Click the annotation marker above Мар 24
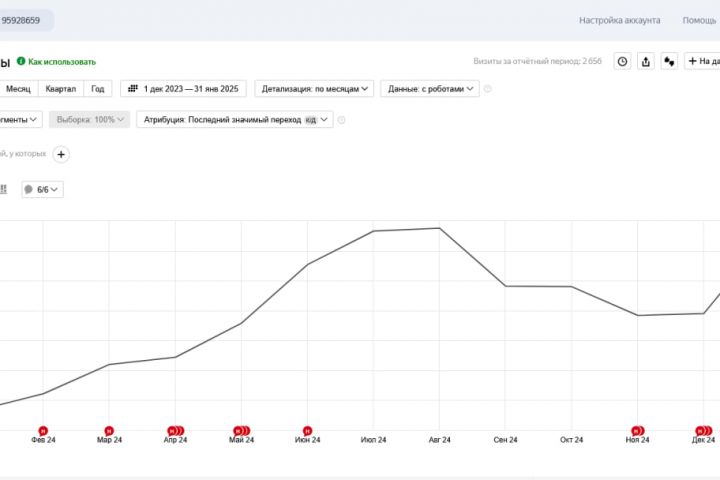 (x=109, y=431)
